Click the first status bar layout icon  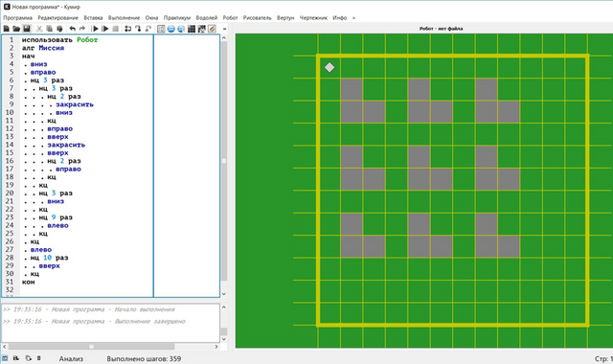(x=5, y=358)
